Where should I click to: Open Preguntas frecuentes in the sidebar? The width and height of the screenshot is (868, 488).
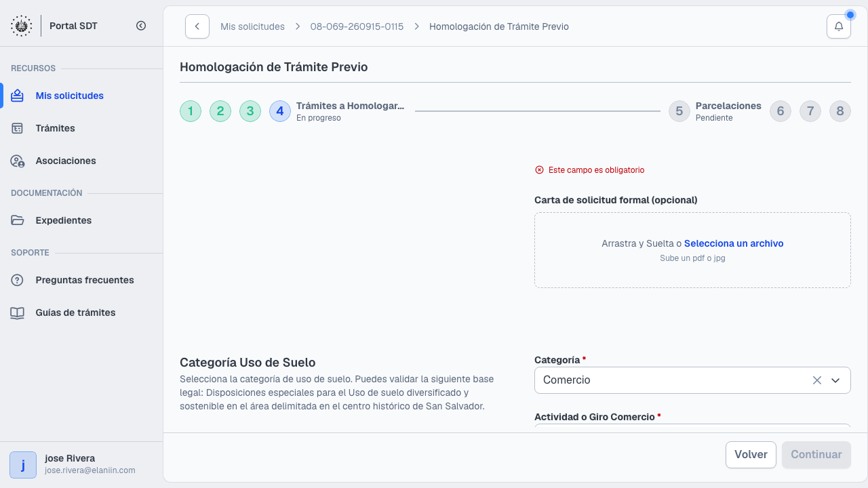tap(81, 280)
